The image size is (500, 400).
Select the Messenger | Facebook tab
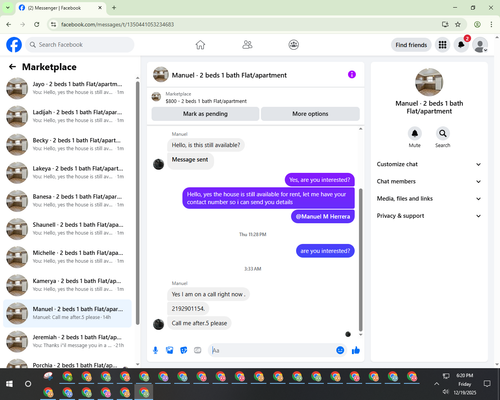point(60,8)
